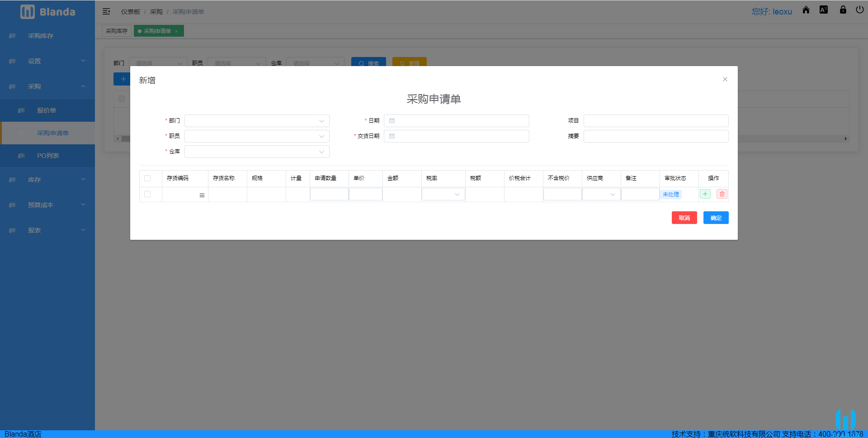Screen dimensions: 868x438
Task: Click green plus add-row icon
Action: pyautogui.click(x=705, y=194)
